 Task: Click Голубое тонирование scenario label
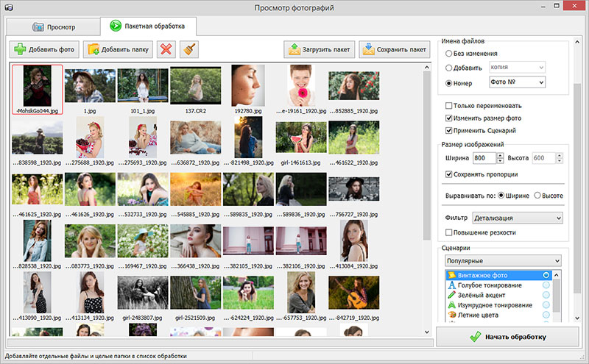[x=490, y=285]
